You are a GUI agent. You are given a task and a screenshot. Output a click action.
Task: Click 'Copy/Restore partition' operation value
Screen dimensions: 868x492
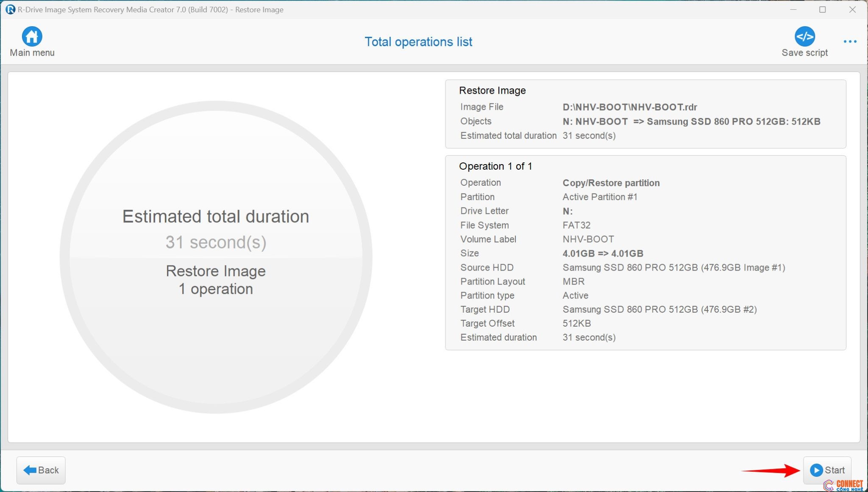coord(611,183)
